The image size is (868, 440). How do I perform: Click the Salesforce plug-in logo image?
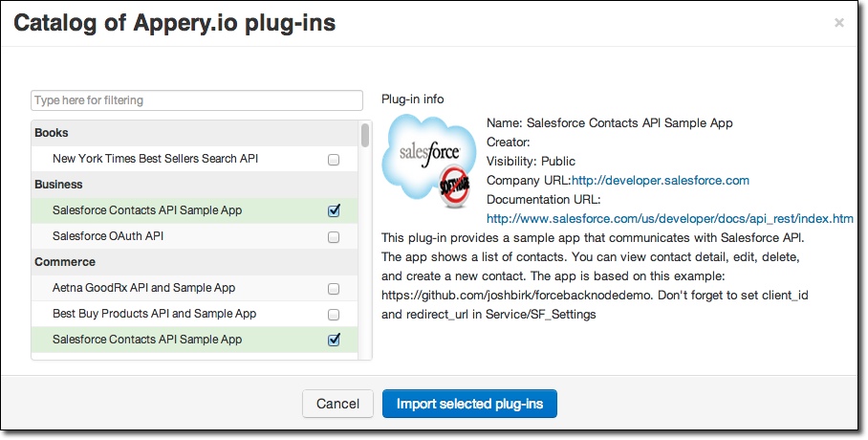click(429, 161)
